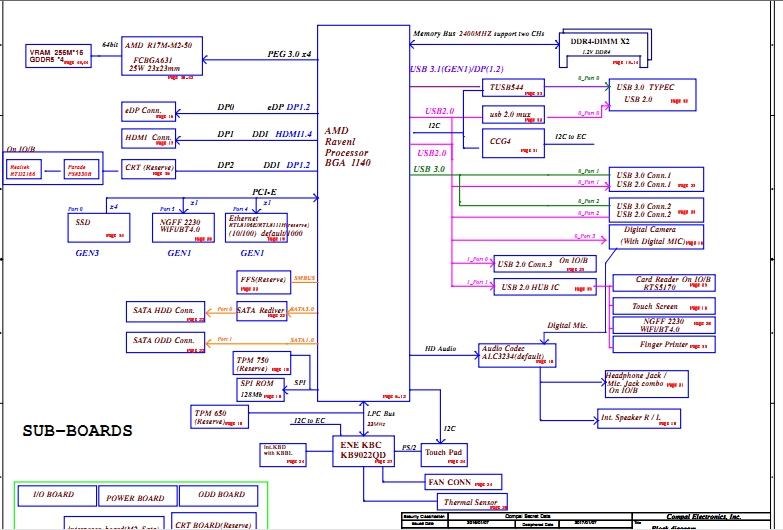Image resolution: width=783 pixels, height=530 pixels.
Task: Click the SATA ODD Conn. block
Action: tap(165, 342)
